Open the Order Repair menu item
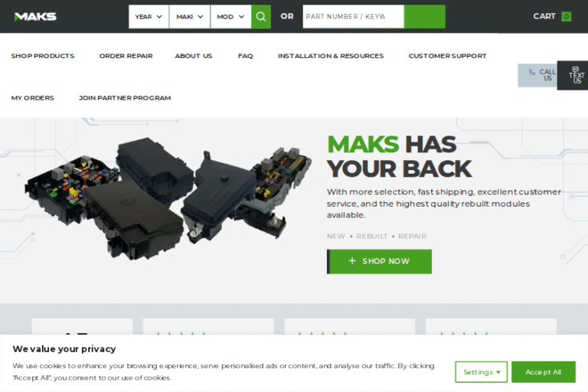588x392 pixels. [126, 56]
